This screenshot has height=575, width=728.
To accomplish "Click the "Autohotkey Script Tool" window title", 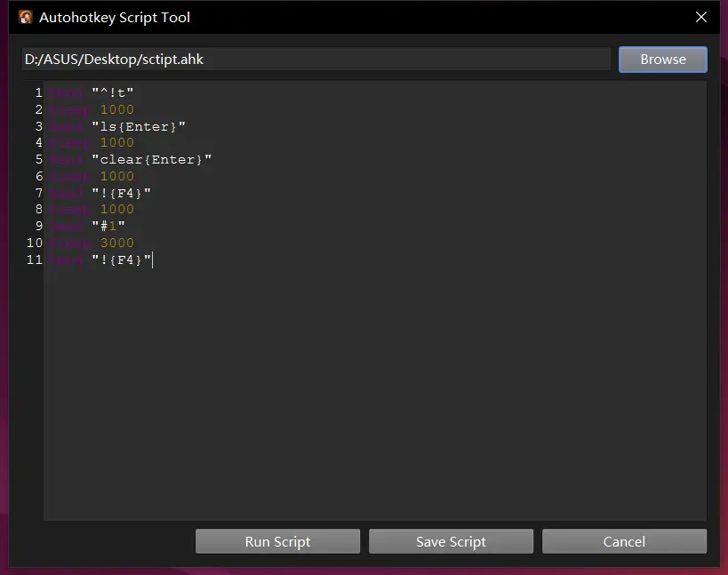I will pyautogui.click(x=115, y=17).
